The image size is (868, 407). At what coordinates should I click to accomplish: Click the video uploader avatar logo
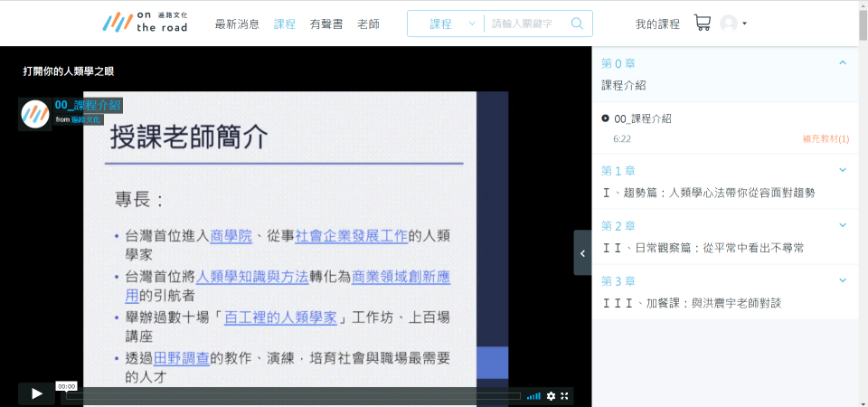[35, 114]
